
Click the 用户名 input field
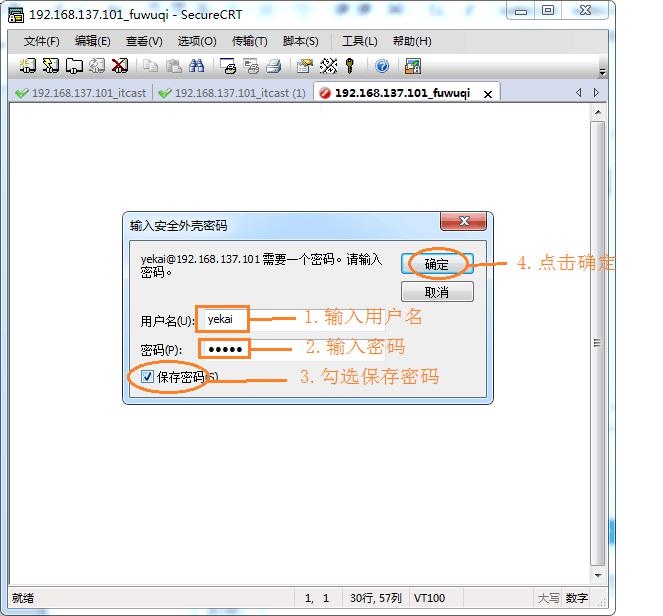tap(294, 320)
